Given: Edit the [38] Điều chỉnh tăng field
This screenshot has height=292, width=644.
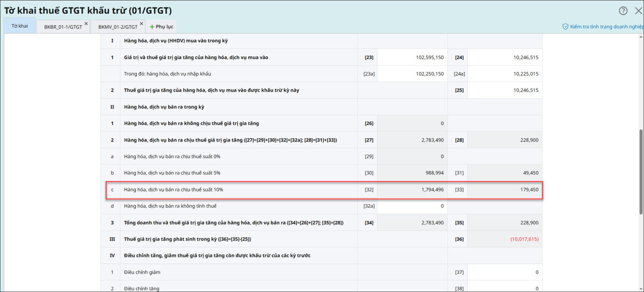Looking at the screenshot, I should [504, 288].
